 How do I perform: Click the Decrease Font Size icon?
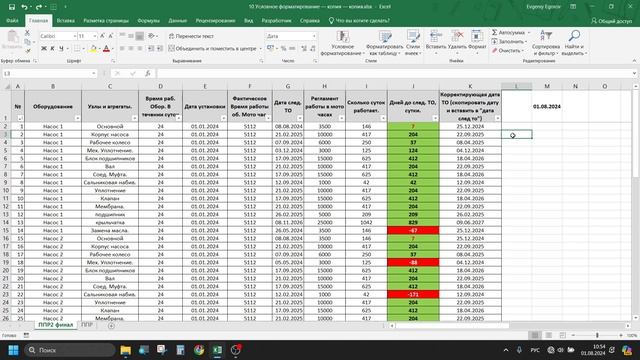click(x=111, y=36)
